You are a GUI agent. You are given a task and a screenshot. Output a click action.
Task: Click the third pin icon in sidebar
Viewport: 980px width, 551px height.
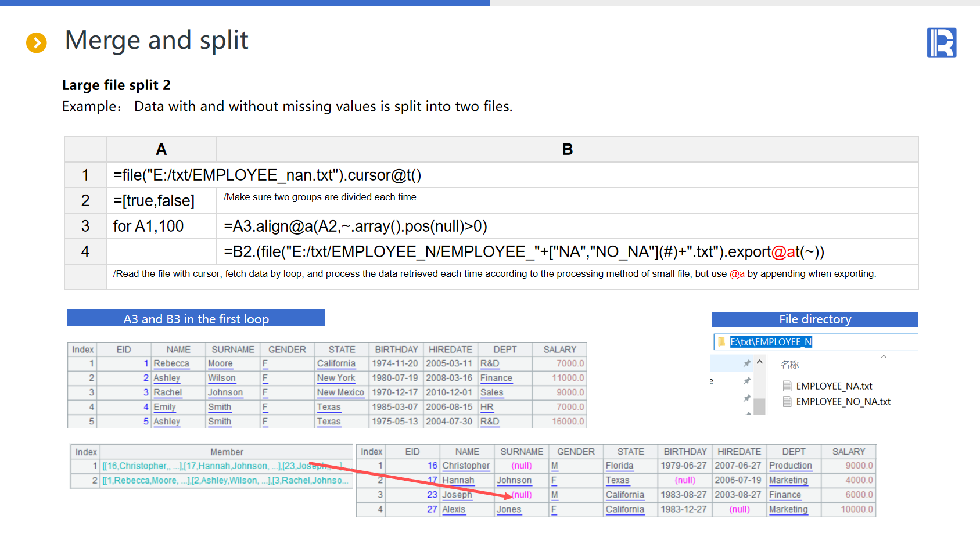point(747,398)
